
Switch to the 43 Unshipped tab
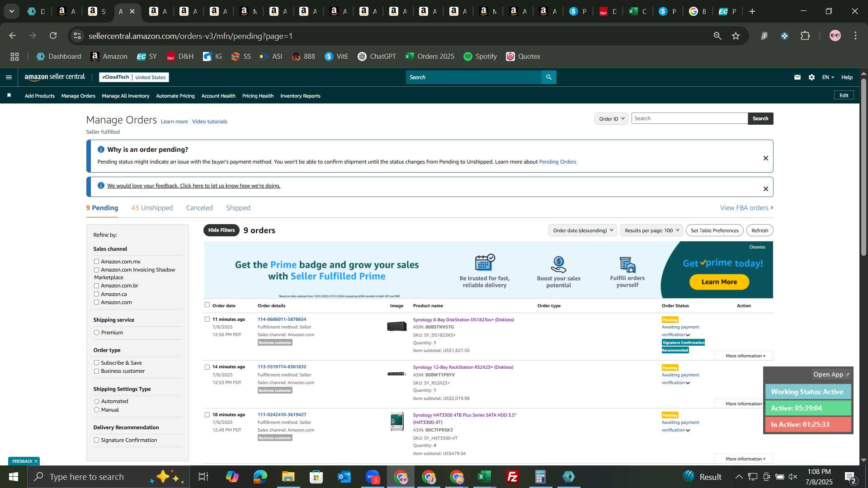pyautogui.click(x=152, y=208)
